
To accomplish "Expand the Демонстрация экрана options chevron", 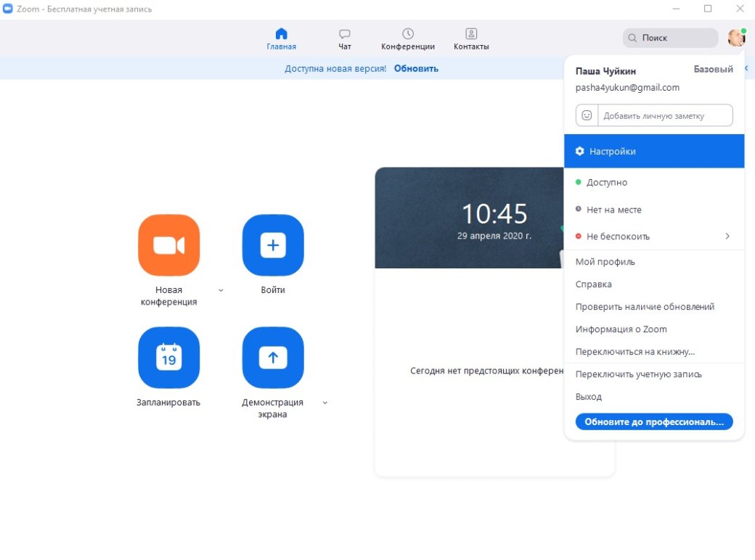I will point(325,403).
